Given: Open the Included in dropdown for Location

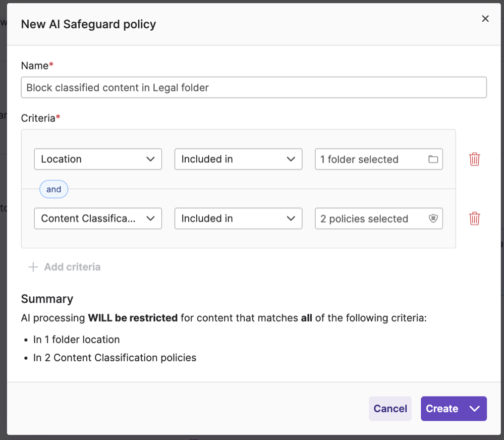Looking at the screenshot, I should (238, 159).
